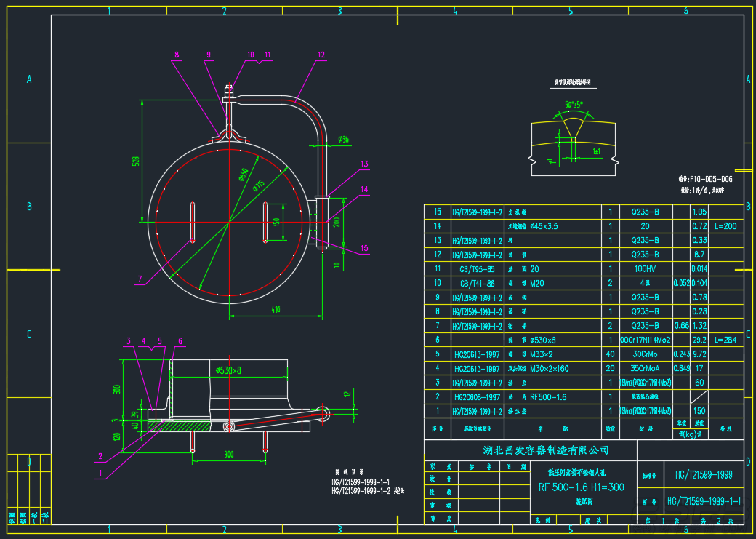756x539 pixels.
Task: Select the Φ650 diameter dimension
Action: [x=243, y=175]
